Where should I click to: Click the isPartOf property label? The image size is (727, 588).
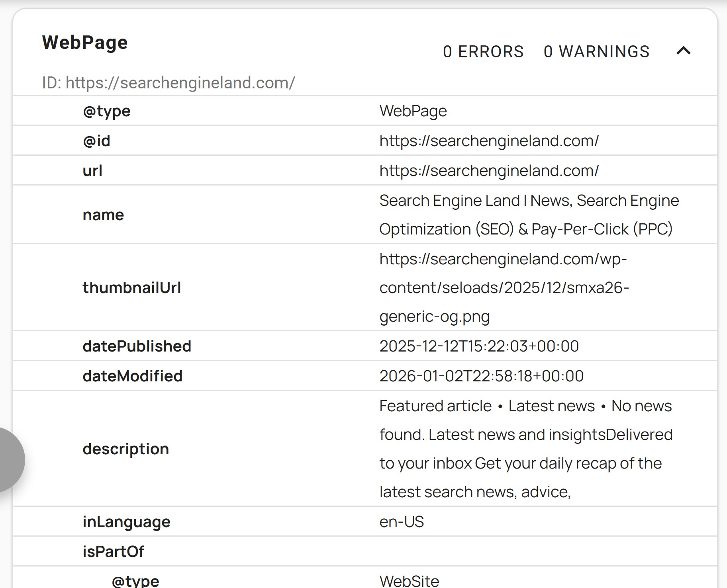[113, 552]
